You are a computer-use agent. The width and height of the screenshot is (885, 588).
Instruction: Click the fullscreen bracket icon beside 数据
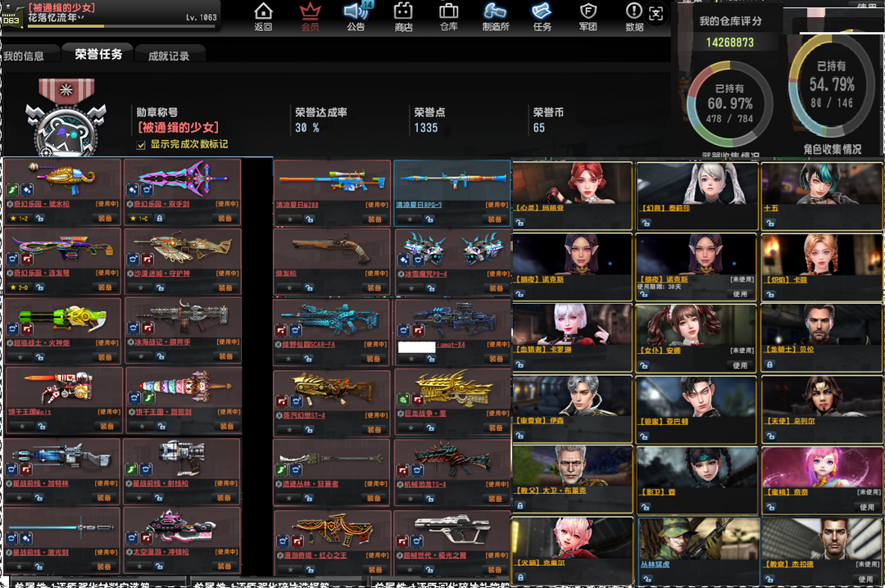pyautogui.click(x=656, y=13)
